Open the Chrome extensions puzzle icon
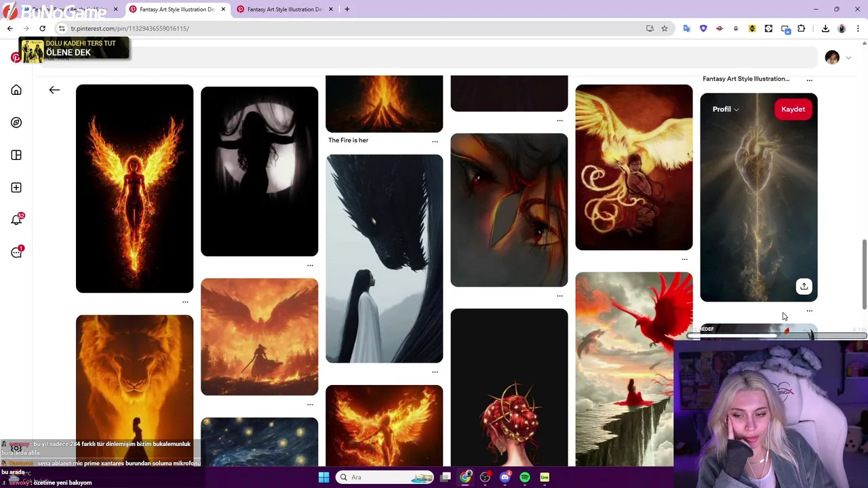 click(802, 28)
